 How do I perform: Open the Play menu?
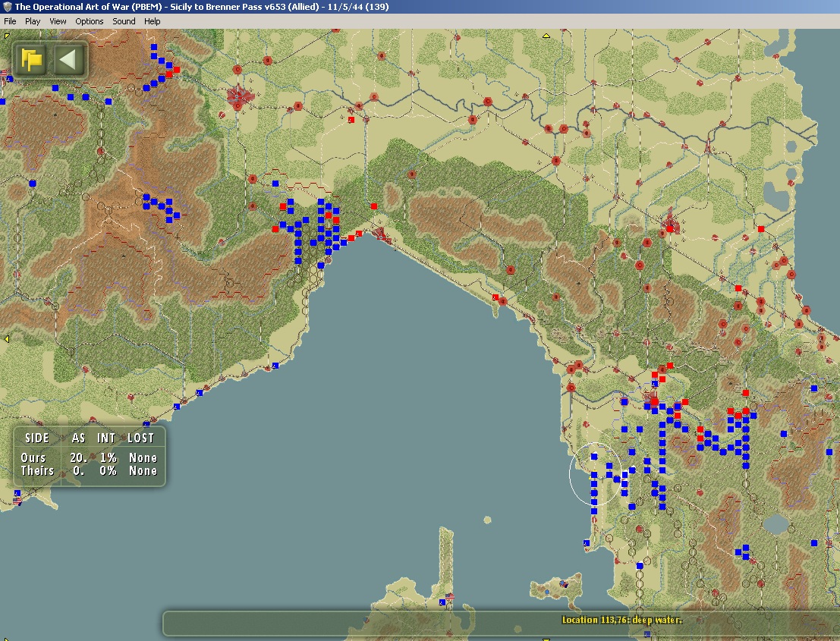click(32, 21)
